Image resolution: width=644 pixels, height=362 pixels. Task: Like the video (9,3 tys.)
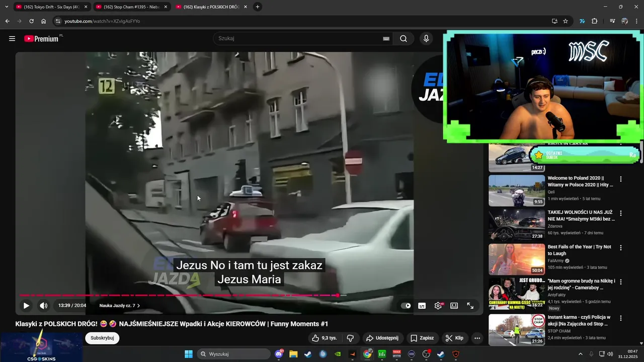(x=325, y=338)
